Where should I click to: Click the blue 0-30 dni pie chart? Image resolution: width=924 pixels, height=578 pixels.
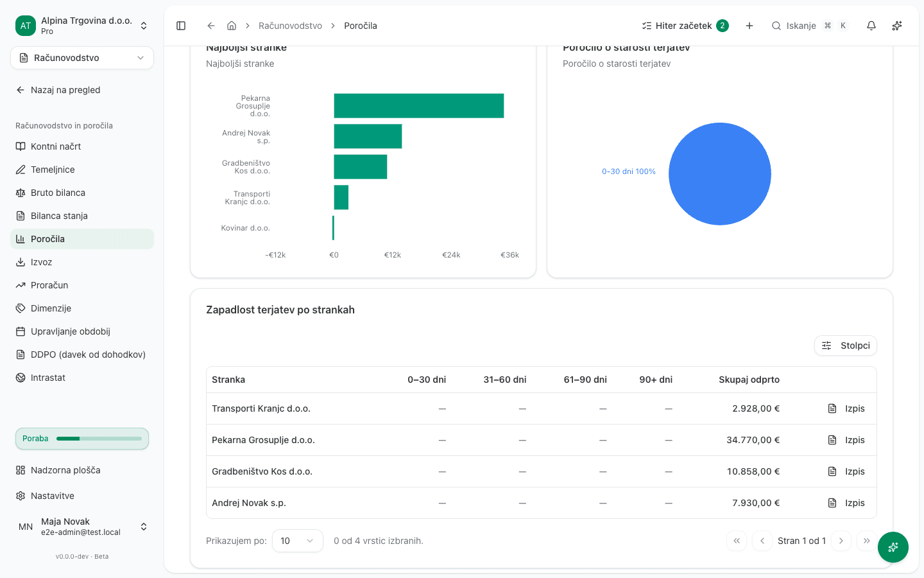[720, 174]
